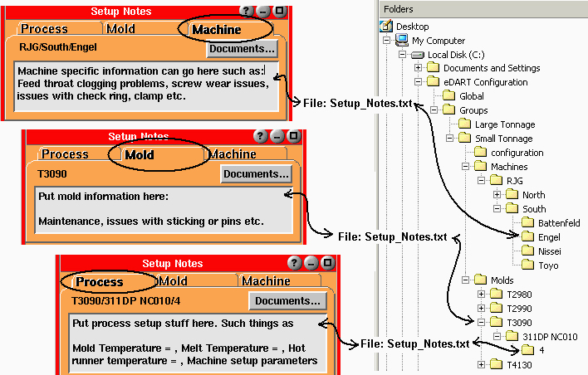This screenshot has width=588, height=375.
Task: Select the Local Disk (C:) drive icon
Action: click(x=418, y=55)
